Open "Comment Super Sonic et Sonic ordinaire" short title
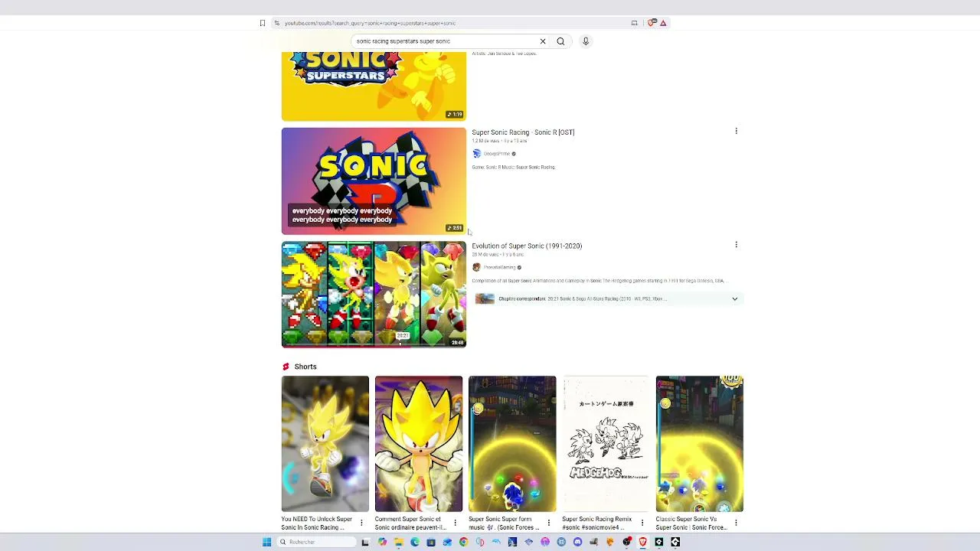This screenshot has height=551, width=980. [x=410, y=523]
